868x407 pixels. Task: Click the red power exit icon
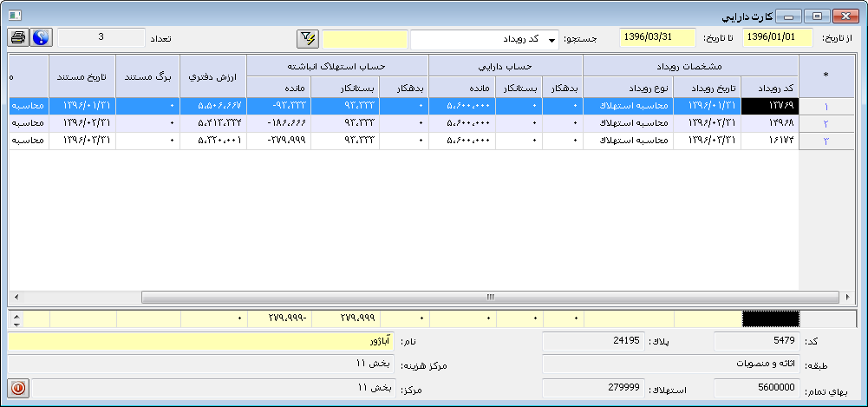[x=18, y=389]
